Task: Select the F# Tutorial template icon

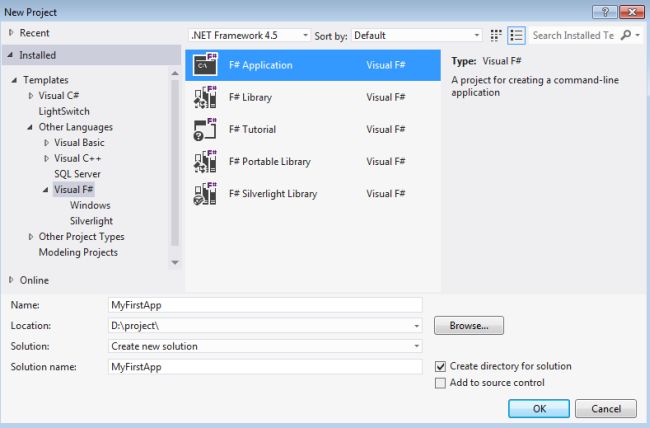Action: point(205,129)
